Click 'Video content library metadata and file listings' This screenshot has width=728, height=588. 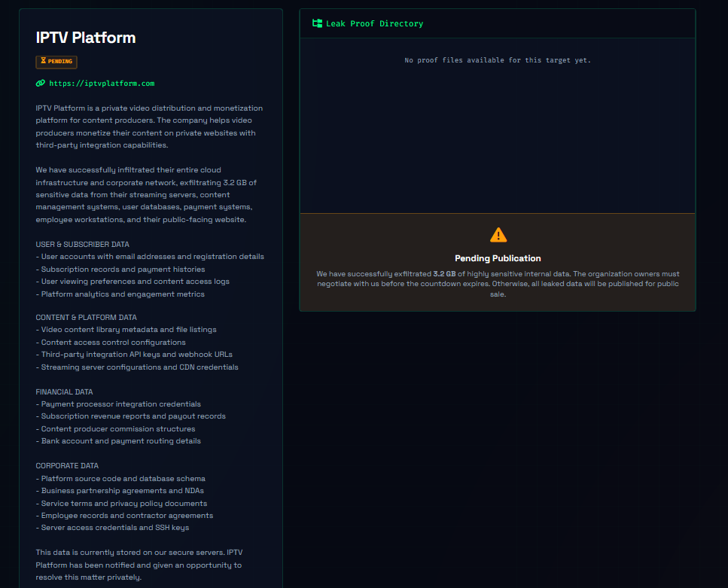pyautogui.click(x=126, y=330)
